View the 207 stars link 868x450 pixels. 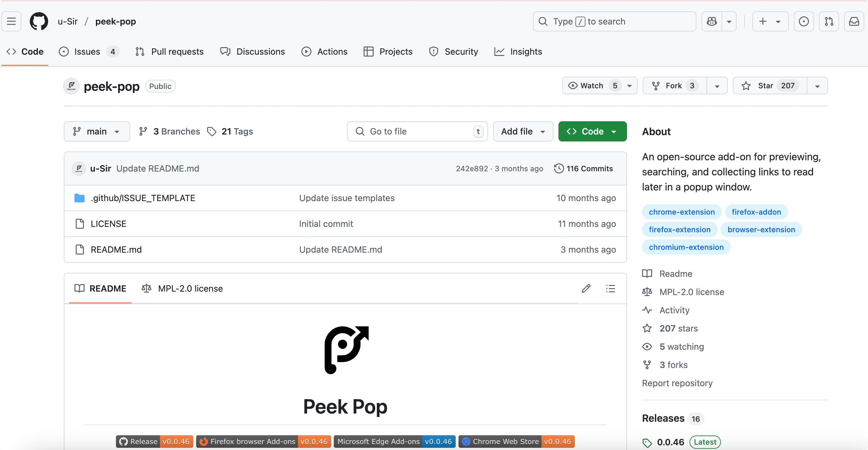click(670, 328)
